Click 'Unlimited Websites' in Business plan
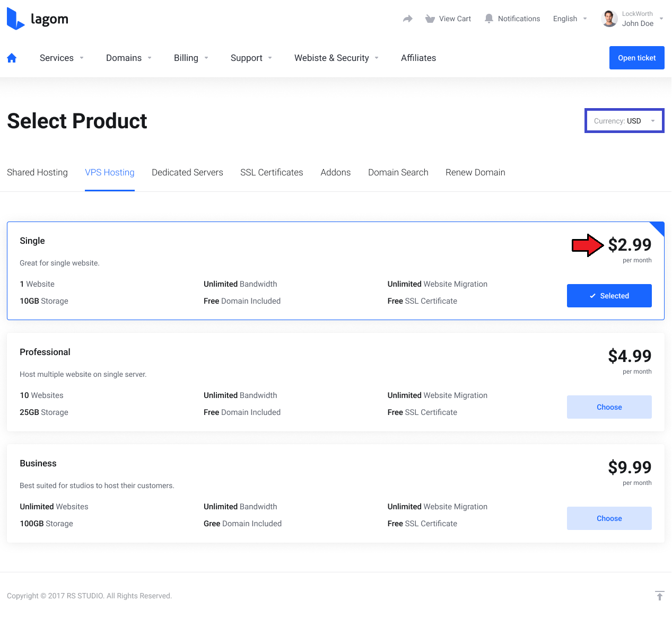This screenshot has height=619, width=672. [x=54, y=507]
